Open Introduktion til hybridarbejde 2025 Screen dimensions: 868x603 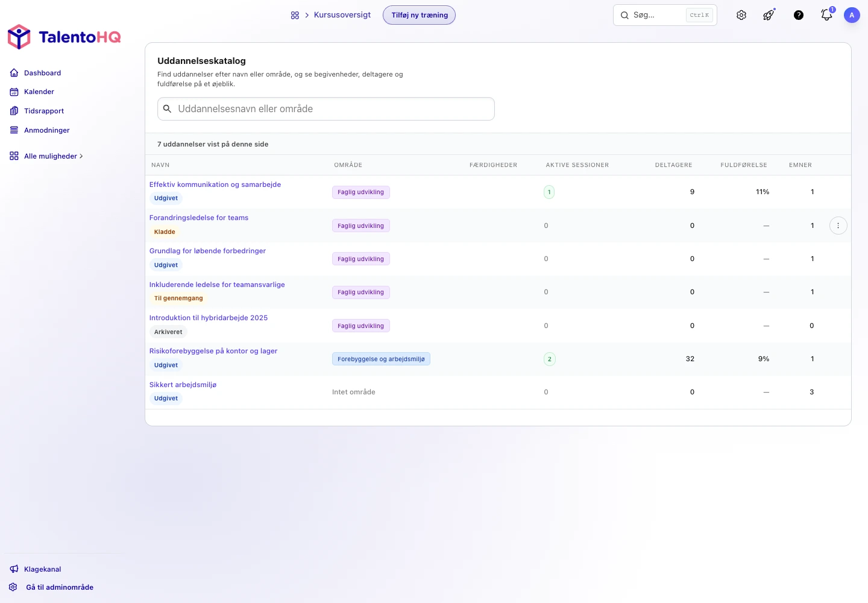point(209,318)
